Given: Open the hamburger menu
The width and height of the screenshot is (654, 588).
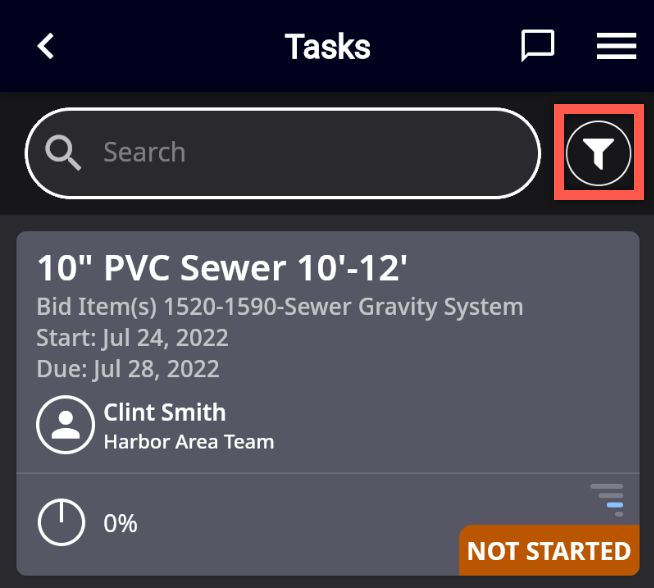Looking at the screenshot, I should click(616, 46).
